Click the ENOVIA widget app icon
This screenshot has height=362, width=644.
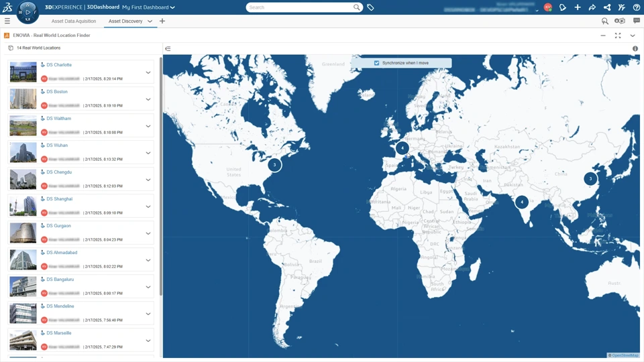click(x=7, y=36)
